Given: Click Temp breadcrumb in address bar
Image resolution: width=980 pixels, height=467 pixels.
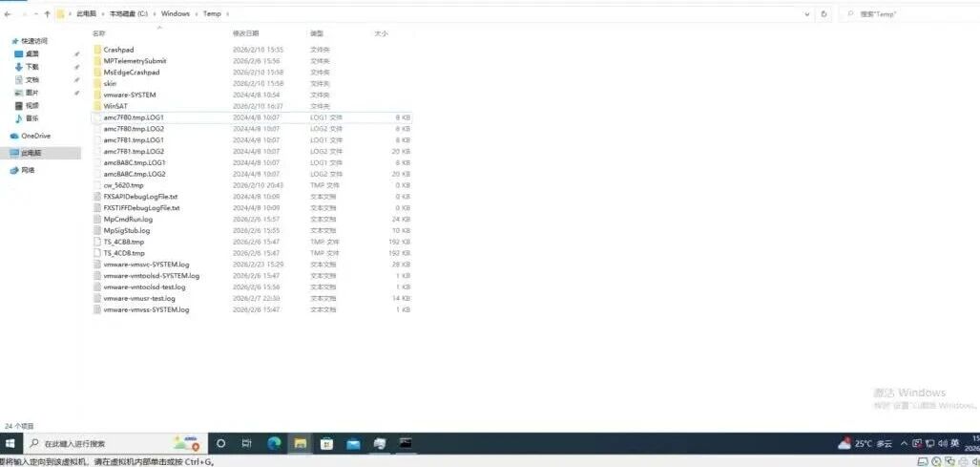Looking at the screenshot, I should point(212,13).
